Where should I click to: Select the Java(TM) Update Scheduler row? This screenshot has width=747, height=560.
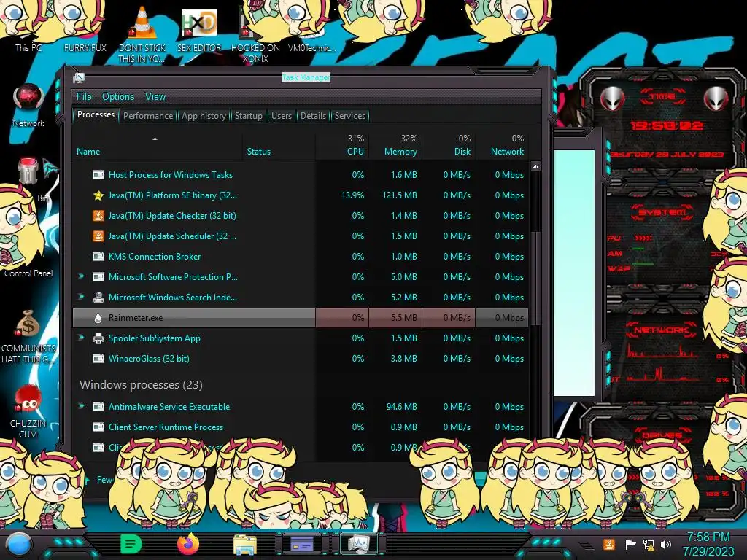point(300,236)
